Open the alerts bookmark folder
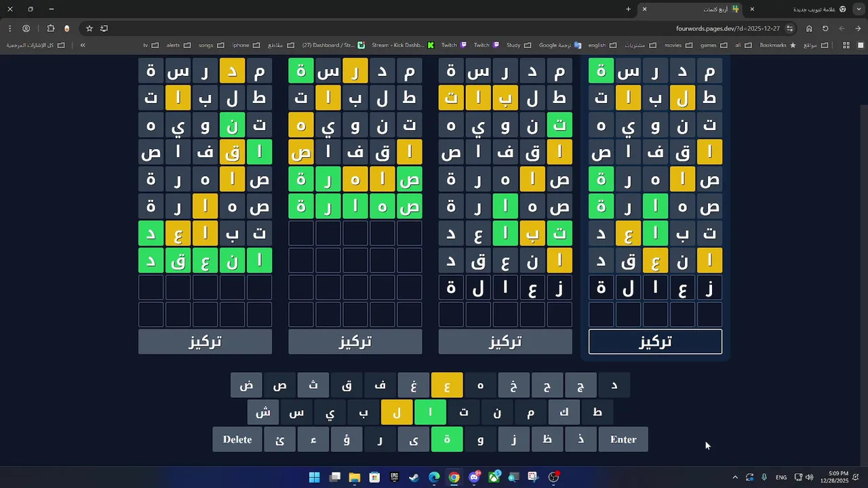Image resolution: width=868 pixels, height=488 pixels. pos(178,45)
